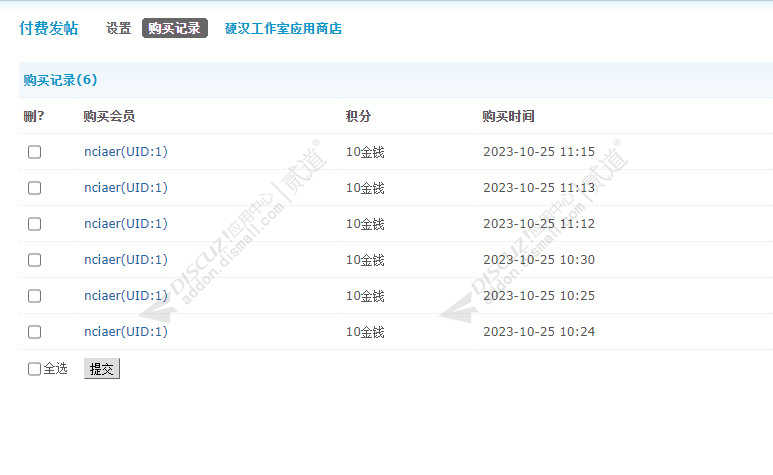Open the 设置 settings tab

coord(118,28)
